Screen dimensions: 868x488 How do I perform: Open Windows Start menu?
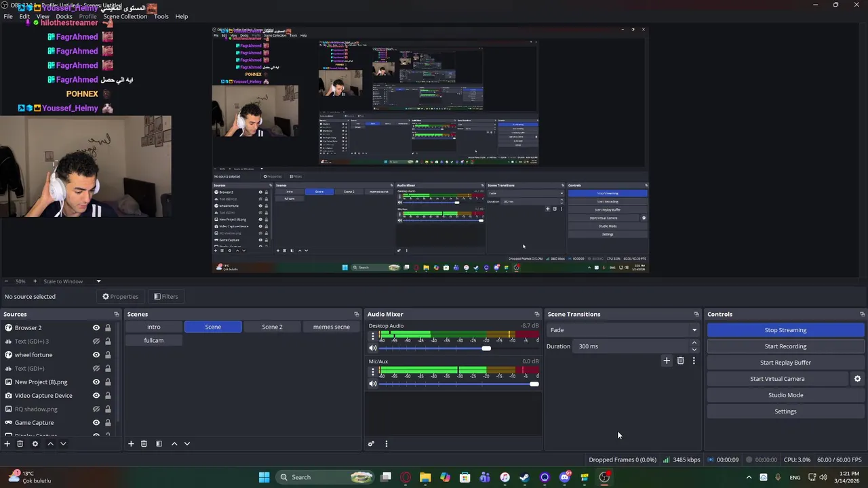pos(264,477)
